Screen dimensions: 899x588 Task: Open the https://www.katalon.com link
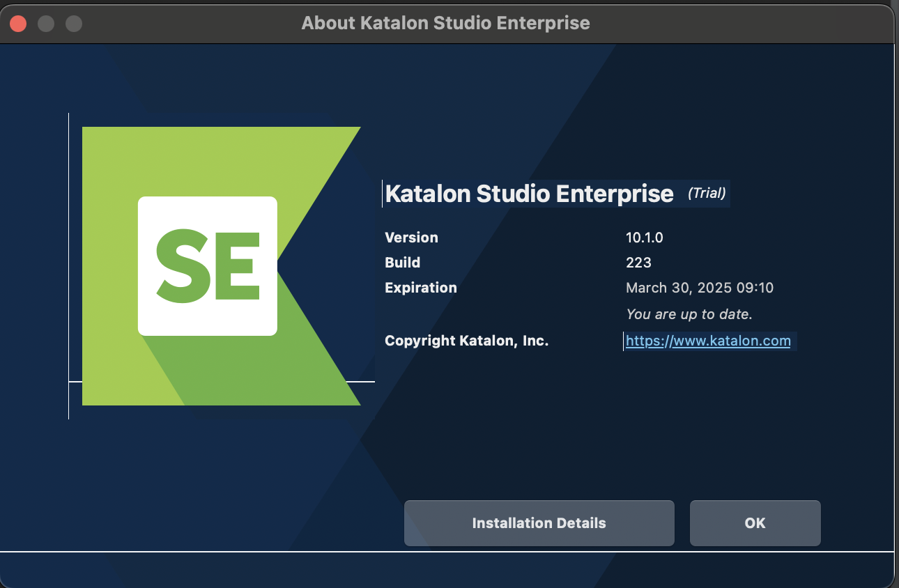point(709,341)
